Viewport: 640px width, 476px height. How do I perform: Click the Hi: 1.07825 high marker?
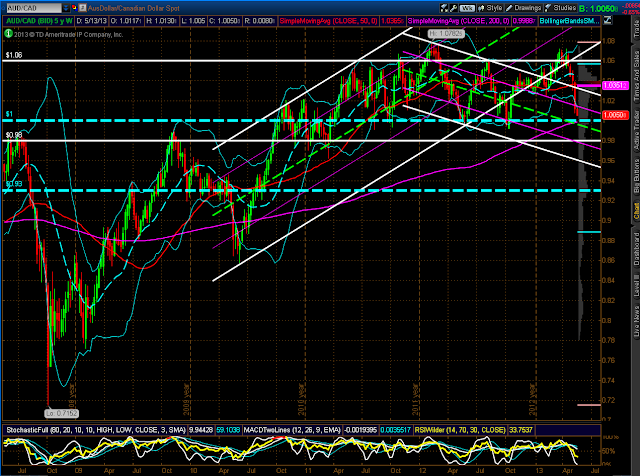(446, 33)
